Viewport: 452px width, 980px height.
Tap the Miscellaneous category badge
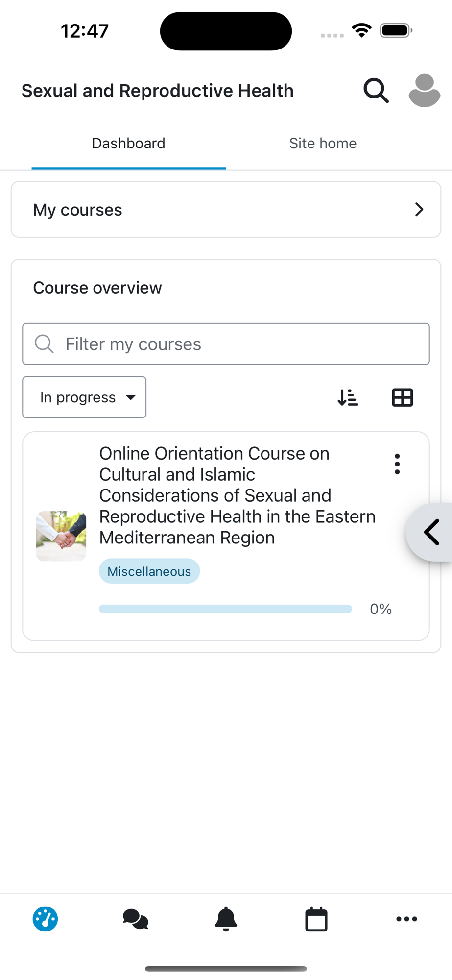[149, 571]
